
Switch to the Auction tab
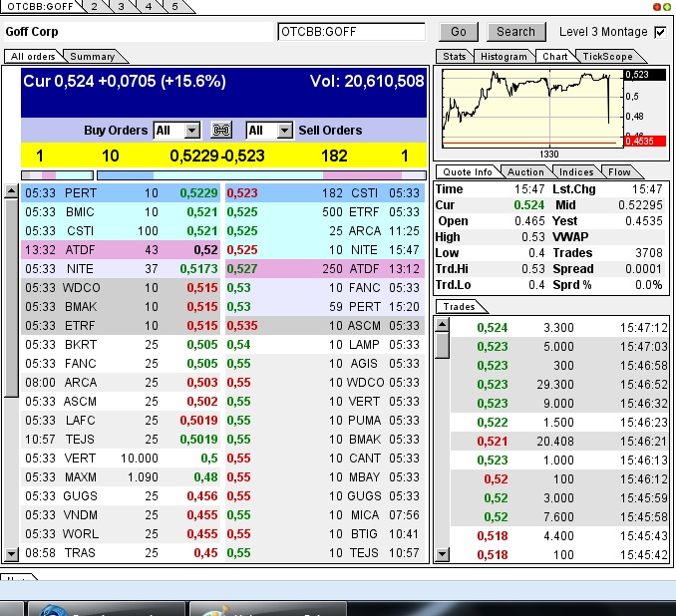(525, 172)
